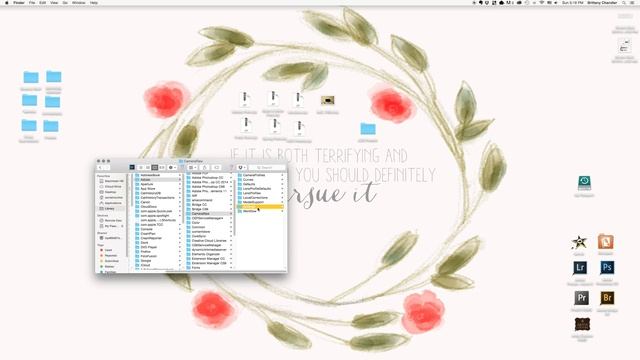
Task: Select iCloud Drive in Finder sidebar
Action: point(113,187)
